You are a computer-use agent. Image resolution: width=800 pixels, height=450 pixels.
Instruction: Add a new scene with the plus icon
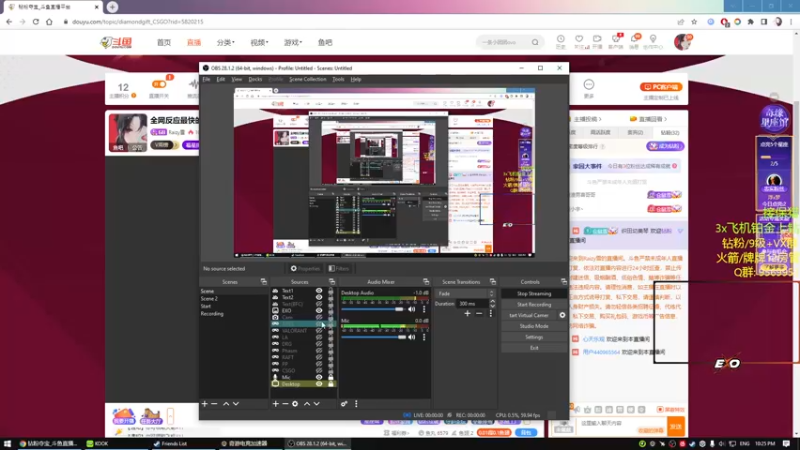205,404
